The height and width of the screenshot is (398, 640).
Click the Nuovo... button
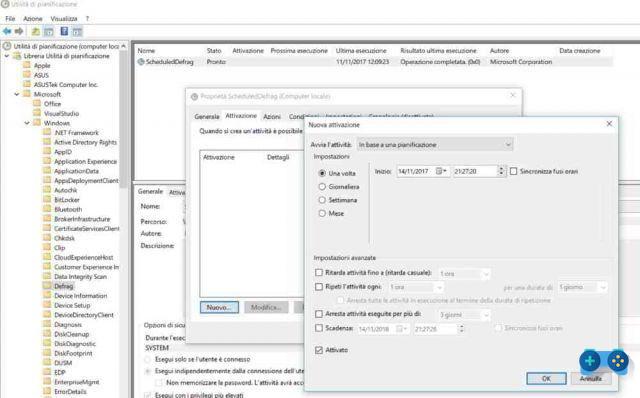click(219, 307)
